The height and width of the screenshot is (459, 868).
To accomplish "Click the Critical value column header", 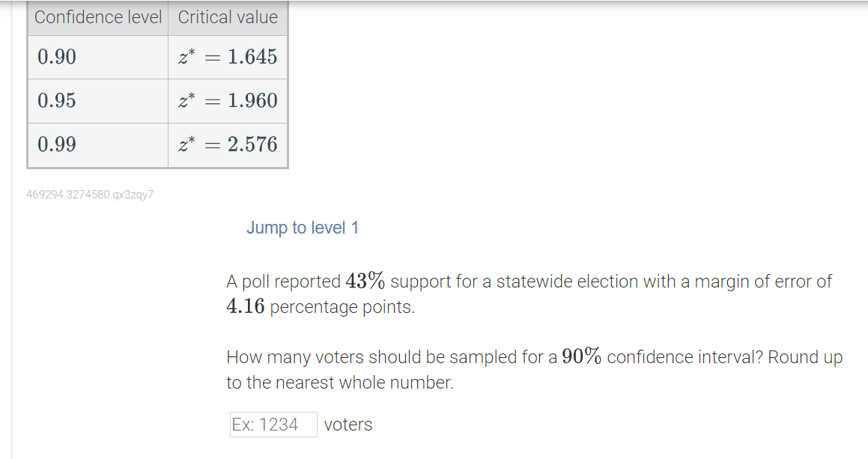I will tap(228, 17).
